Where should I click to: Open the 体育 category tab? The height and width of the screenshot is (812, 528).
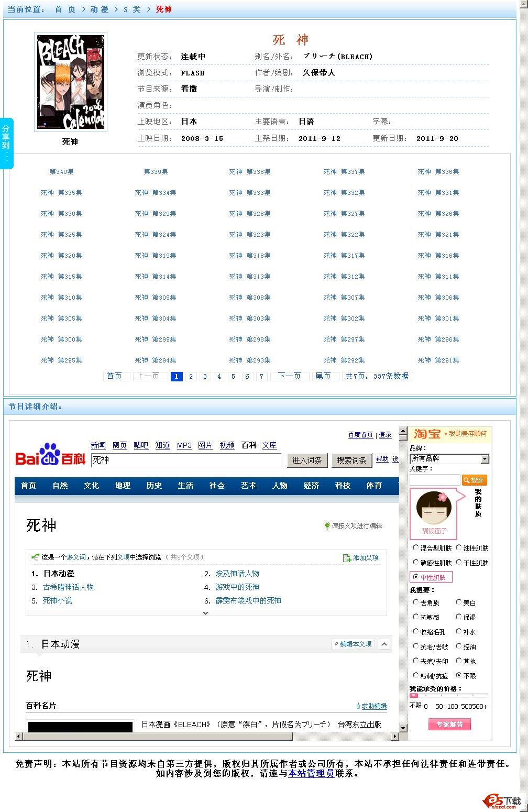pos(374,486)
